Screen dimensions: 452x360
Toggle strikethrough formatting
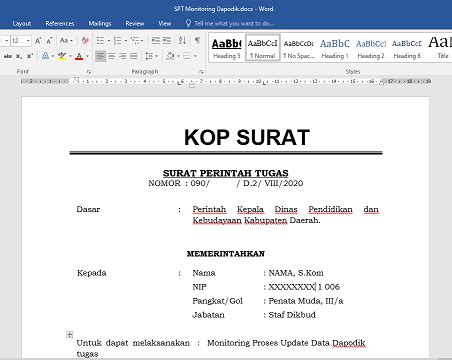[8, 56]
